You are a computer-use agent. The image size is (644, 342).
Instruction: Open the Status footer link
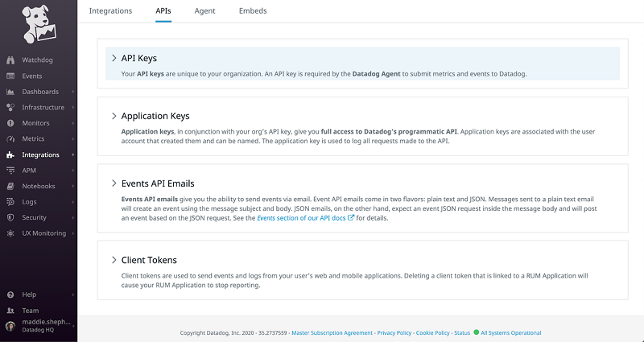coord(462,333)
